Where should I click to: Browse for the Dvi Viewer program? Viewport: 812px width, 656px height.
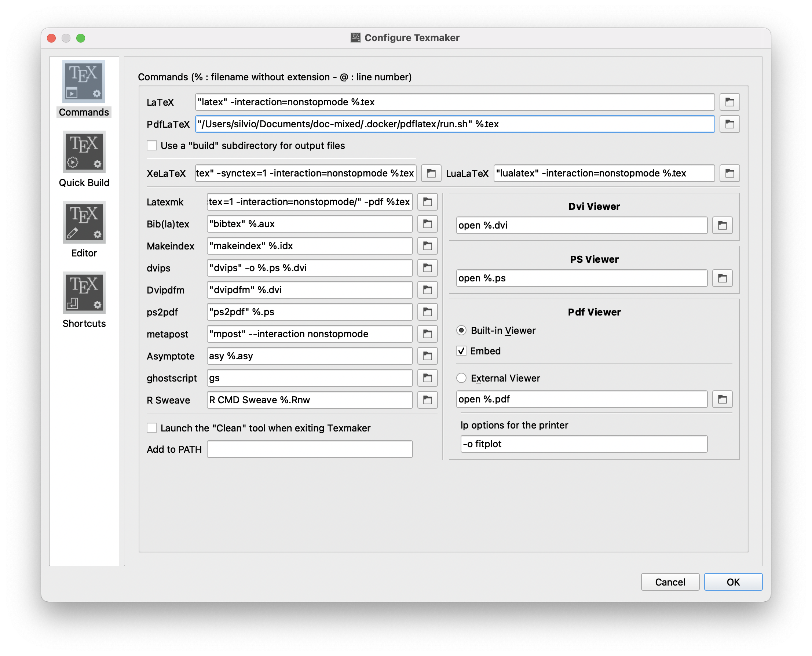tap(722, 225)
